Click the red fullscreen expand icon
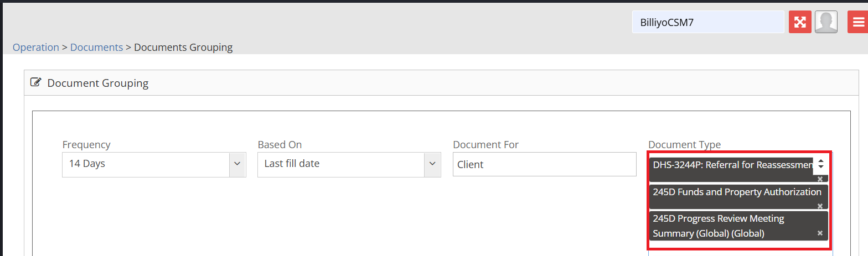Screen dimensions: 868x256 pyautogui.click(x=800, y=22)
